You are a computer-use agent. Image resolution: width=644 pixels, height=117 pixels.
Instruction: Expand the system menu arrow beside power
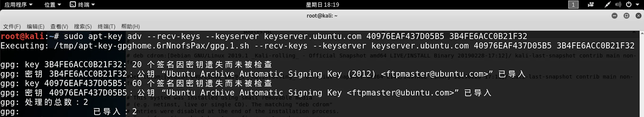point(637,4)
